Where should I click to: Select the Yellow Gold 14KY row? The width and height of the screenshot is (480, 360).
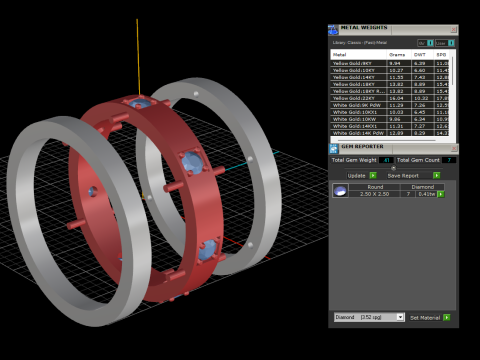coord(389,77)
